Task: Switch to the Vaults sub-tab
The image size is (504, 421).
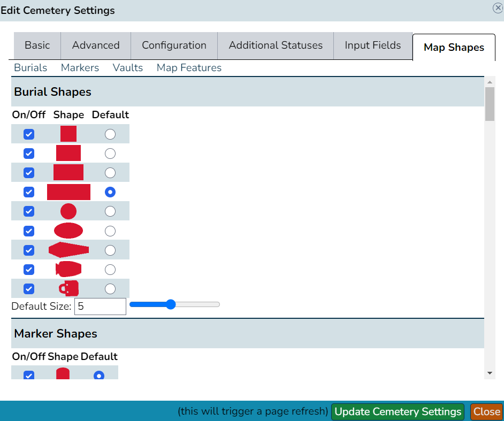Action: [127, 67]
